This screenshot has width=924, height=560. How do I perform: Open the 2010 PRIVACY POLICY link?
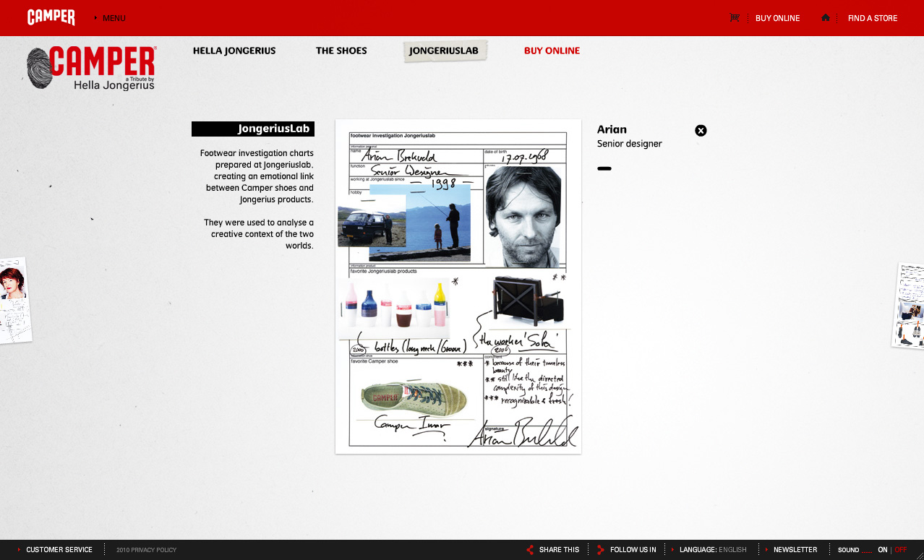146,550
